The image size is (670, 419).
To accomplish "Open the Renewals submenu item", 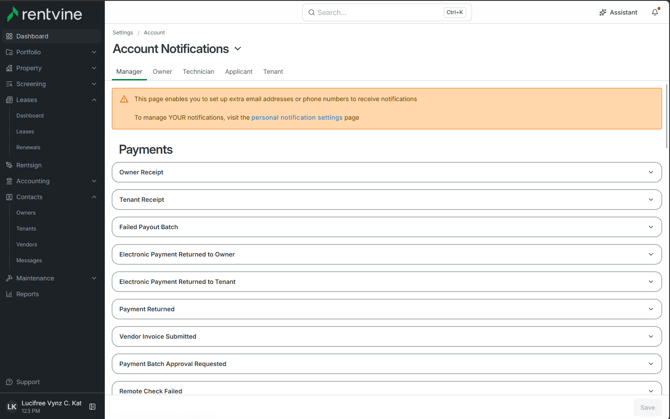I will pyautogui.click(x=28, y=147).
